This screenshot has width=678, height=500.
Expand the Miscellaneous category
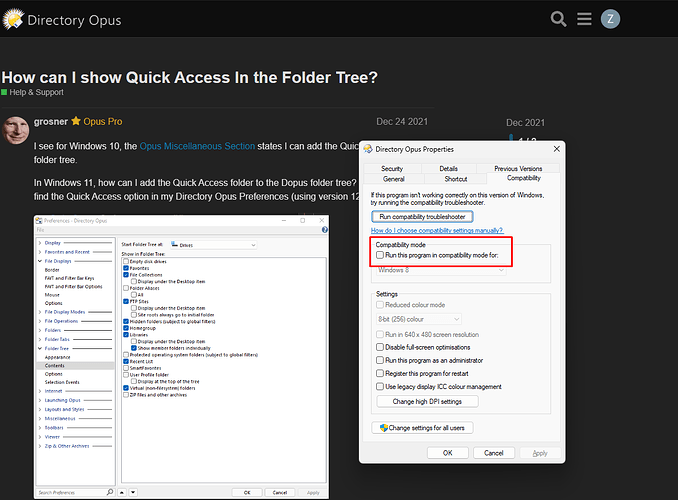pyautogui.click(x=40, y=418)
